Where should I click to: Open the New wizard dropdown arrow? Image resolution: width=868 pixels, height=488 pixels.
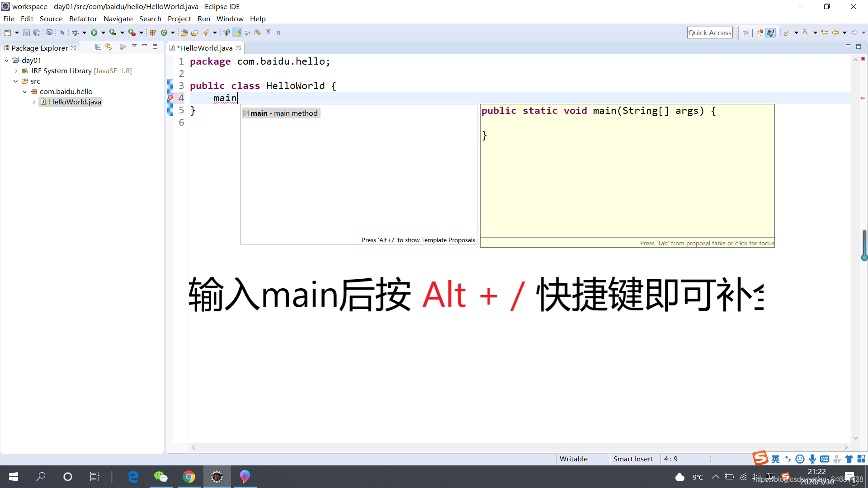pos(17,33)
